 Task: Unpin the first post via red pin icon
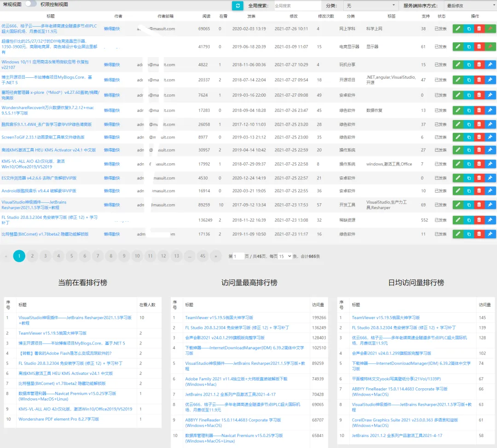coord(491,29)
